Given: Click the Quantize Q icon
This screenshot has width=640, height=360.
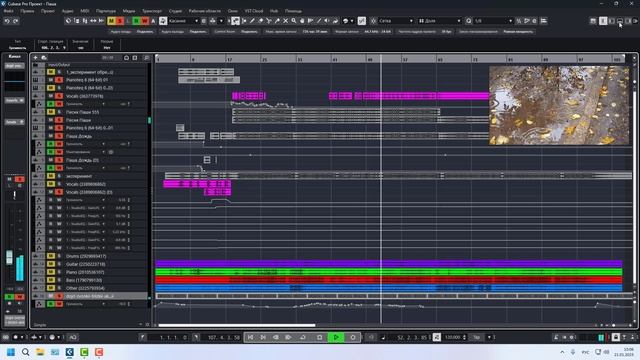Looking at the screenshot, I should pyautogui.click(x=469, y=21).
